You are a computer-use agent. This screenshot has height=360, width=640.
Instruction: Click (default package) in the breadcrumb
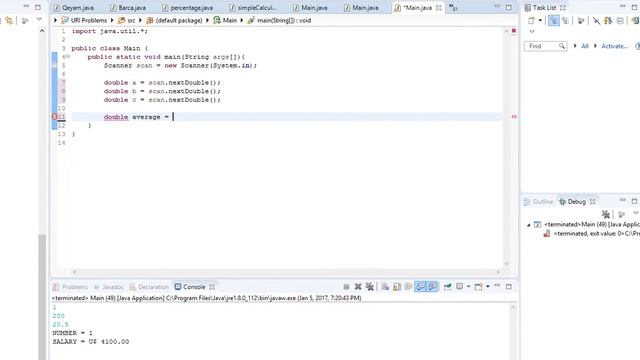click(x=179, y=20)
